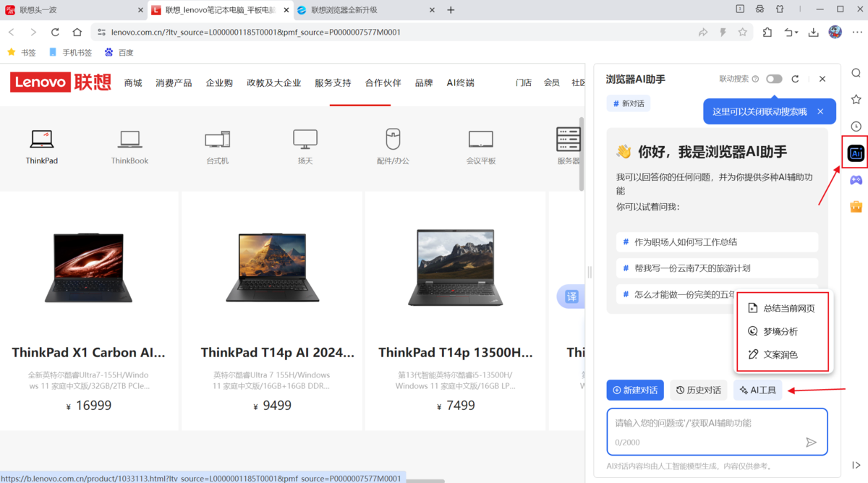Open the 企业购 nav menu
This screenshot has width=868, height=483.
point(219,82)
